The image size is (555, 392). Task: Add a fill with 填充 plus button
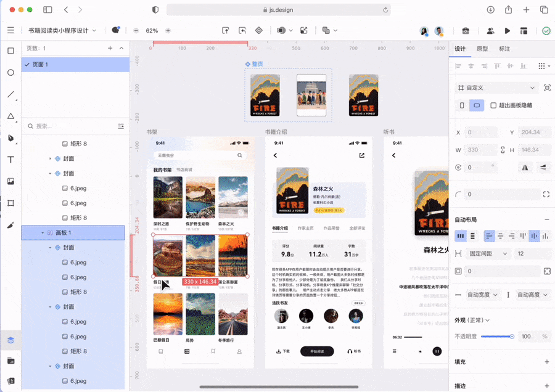click(x=546, y=362)
